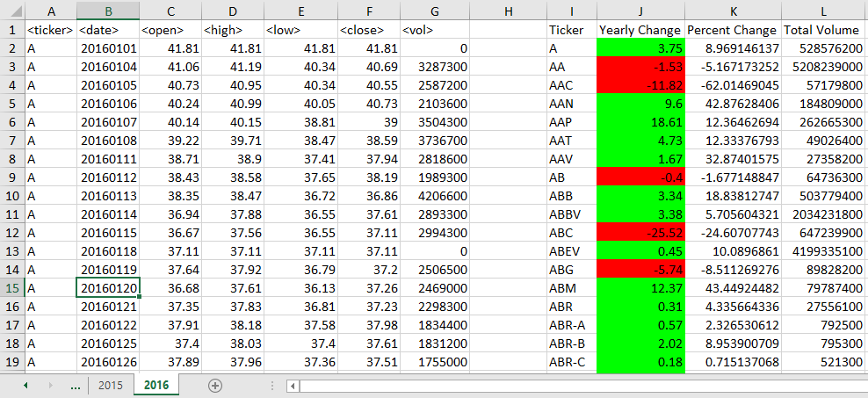
Task: Click the horizontal scrollbar track
Action: tap(580, 386)
